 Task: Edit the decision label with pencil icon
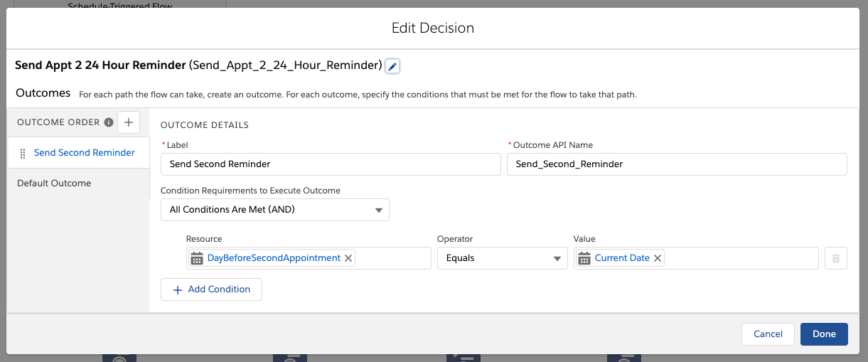392,66
